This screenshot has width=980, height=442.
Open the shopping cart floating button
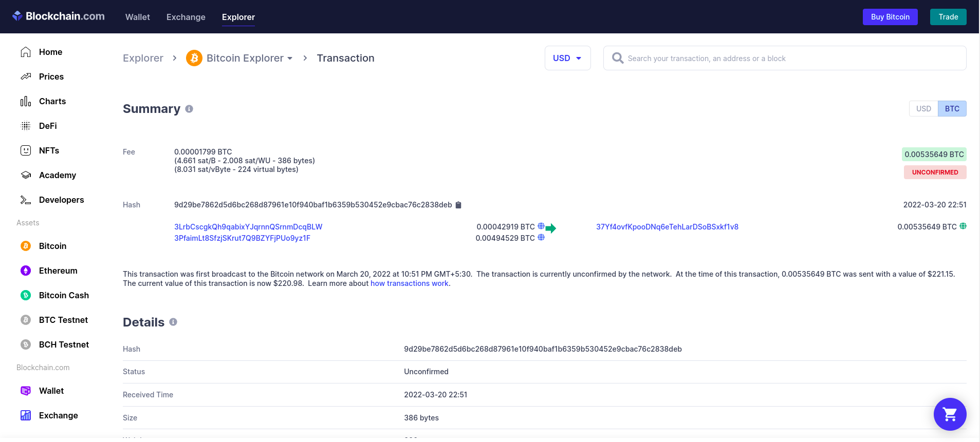950,414
